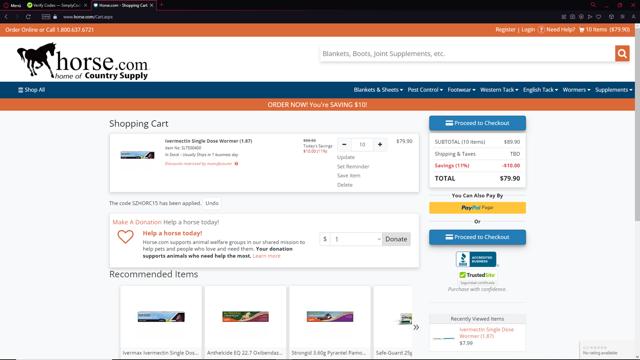Open the Strongid Pyrantel recommended item
The height and width of the screenshot is (360, 640).
click(x=330, y=322)
